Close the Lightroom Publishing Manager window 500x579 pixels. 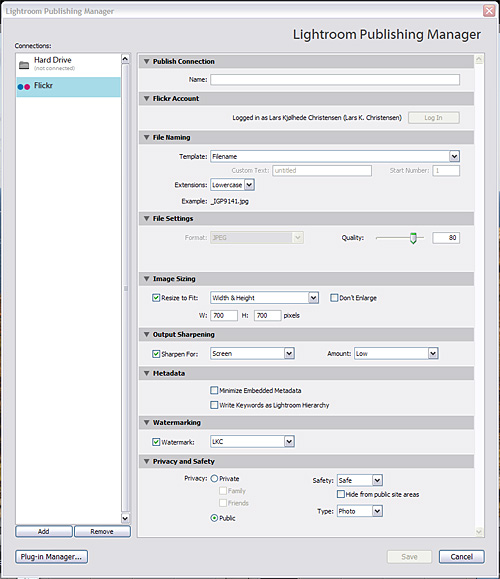point(489,11)
